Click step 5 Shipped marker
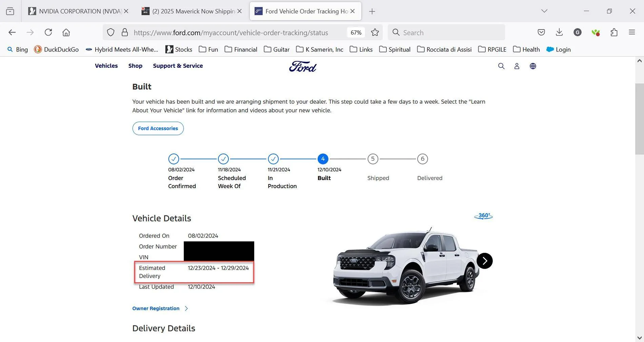The height and width of the screenshot is (342, 644). [373, 159]
